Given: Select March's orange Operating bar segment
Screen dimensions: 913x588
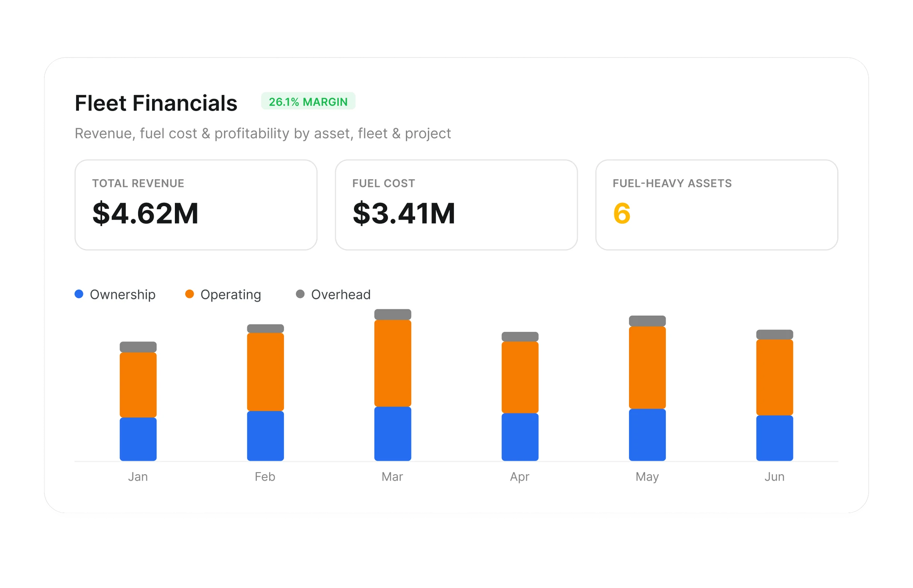Looking at the screenshot, I should (393, 363).
